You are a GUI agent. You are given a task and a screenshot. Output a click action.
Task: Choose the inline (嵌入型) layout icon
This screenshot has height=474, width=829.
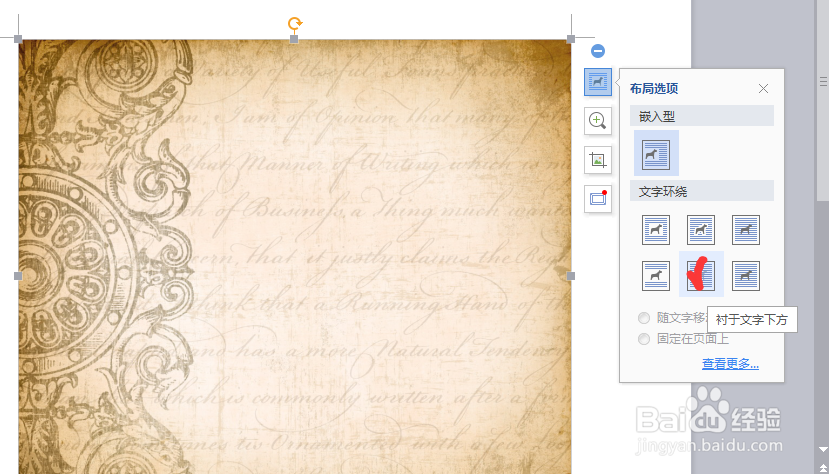[x=656, y=154]
